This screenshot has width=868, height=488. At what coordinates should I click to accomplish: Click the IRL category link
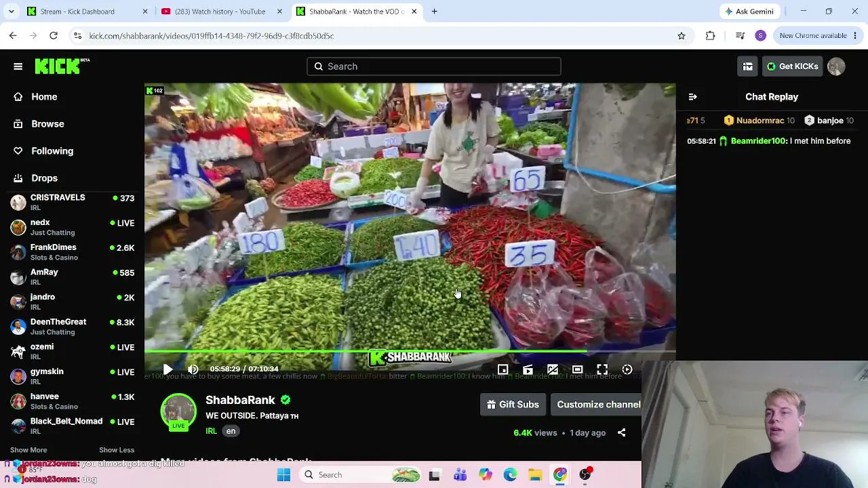click(x=212, y=431)
